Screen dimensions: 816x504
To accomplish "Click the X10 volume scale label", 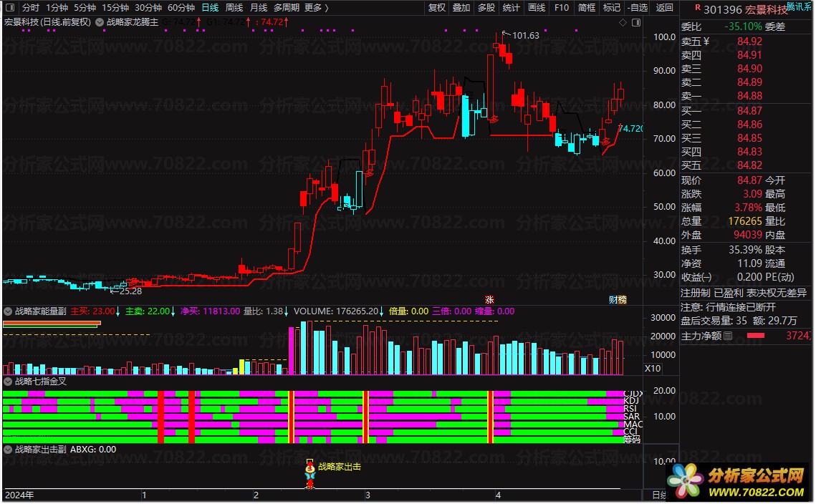I will click(x=653, y=368).
